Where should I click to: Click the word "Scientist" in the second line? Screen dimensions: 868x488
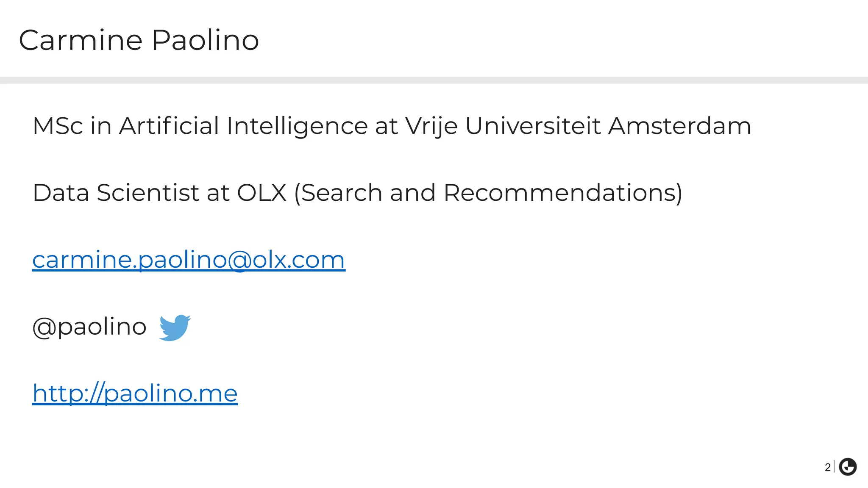click(x=148, y=193)
